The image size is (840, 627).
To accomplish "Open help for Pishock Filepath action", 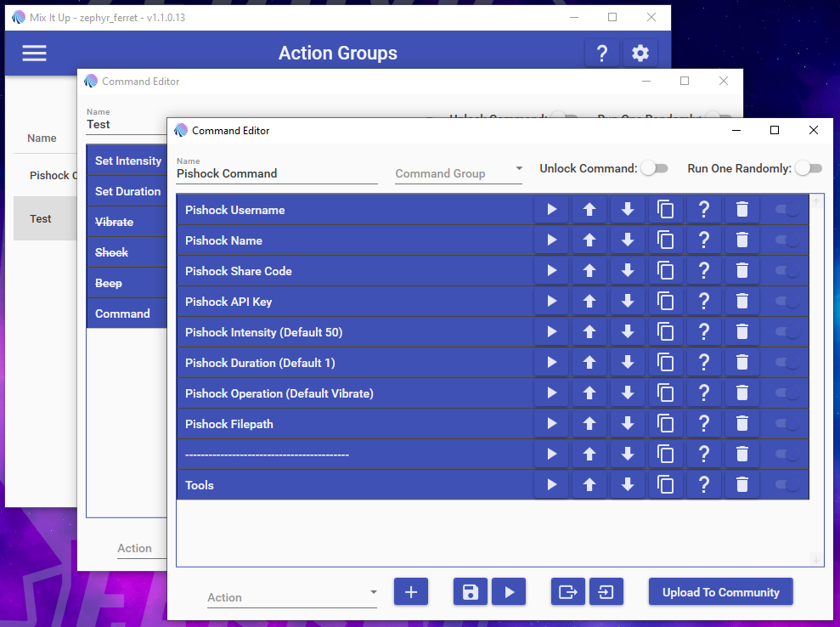I will pyautogui.click(x=704, y=423).
